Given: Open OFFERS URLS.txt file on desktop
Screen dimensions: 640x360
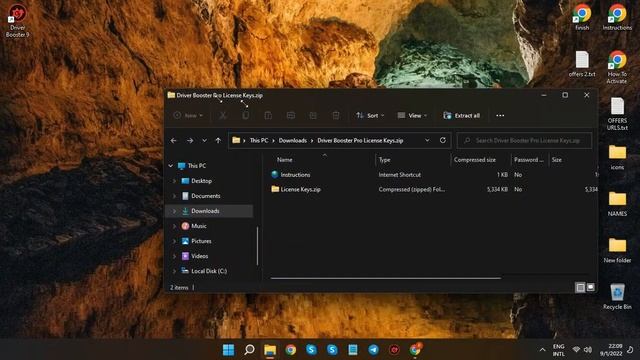Looking at the screenshot, I should [x=617, y=114].
